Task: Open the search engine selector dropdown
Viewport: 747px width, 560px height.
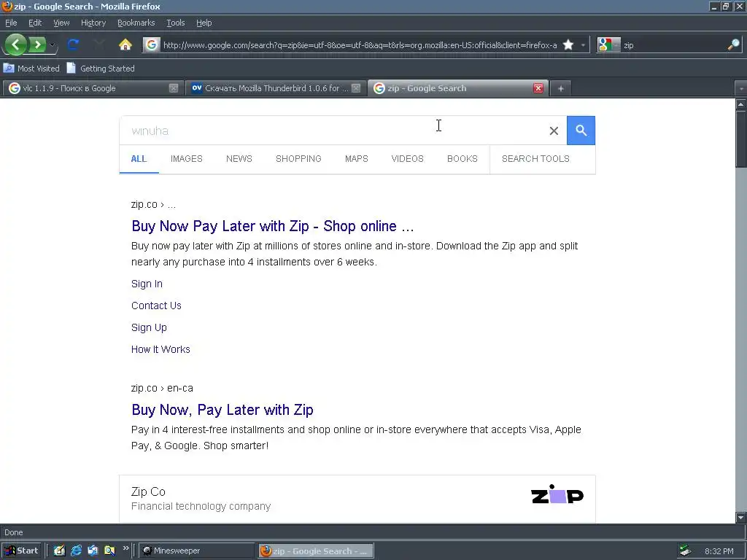Action: (609, 44)
